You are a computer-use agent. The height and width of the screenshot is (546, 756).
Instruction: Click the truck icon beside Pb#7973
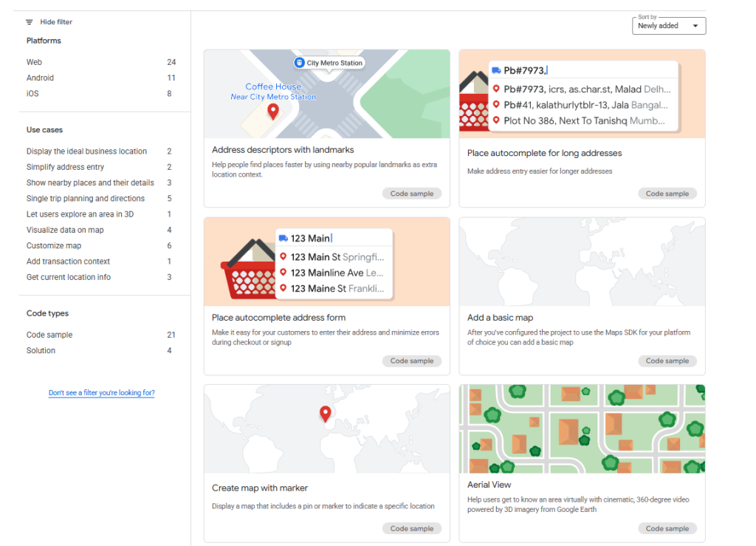pos(496,70)
